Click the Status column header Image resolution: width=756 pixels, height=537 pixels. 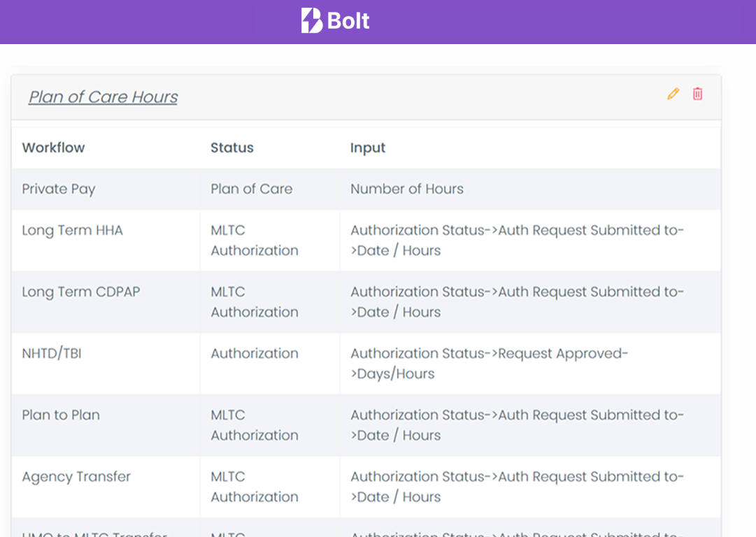[x=231, y=148]
